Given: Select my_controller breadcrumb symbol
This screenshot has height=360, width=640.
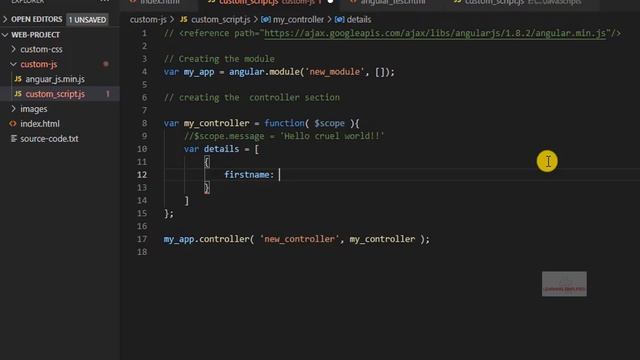Looking at the screenshot, I should click(298, 20).
